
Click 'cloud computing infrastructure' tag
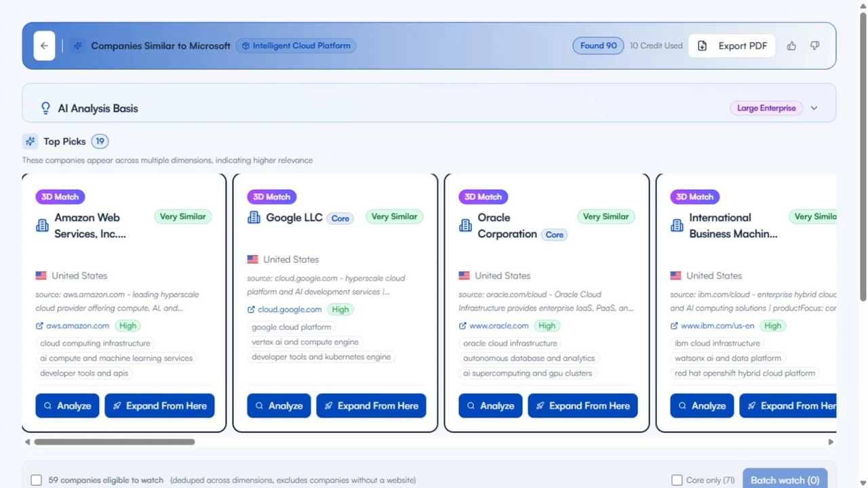tap(95, 344)
